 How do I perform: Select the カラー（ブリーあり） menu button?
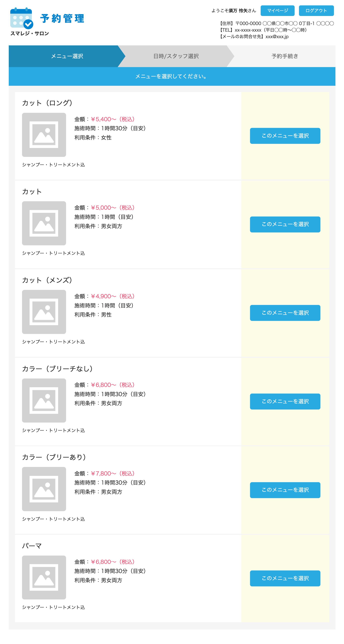tap(285, 490)
